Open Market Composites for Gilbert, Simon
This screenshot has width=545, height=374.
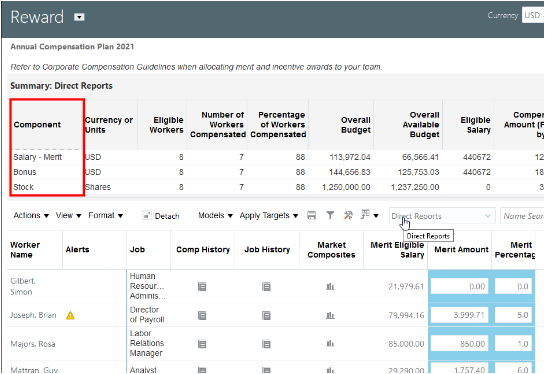(x=330, y=286)
